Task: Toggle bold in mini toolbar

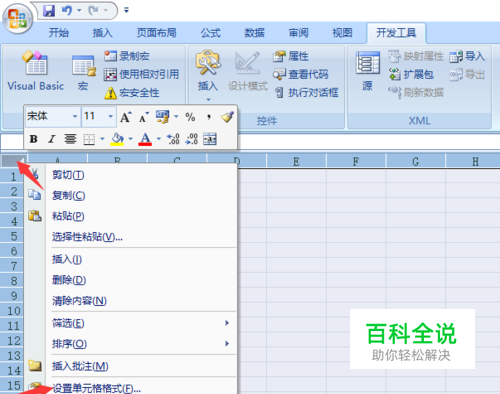Action: click(33, 139)
